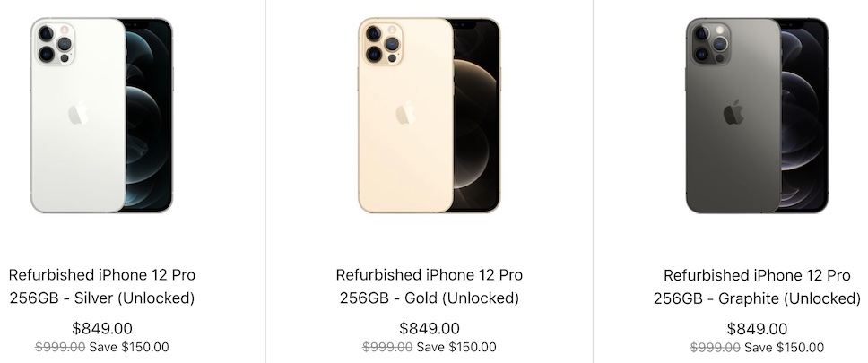Click the camera module on the silver iPhone
The height and width of the screenshot is (363, 868).
point(54,42)
